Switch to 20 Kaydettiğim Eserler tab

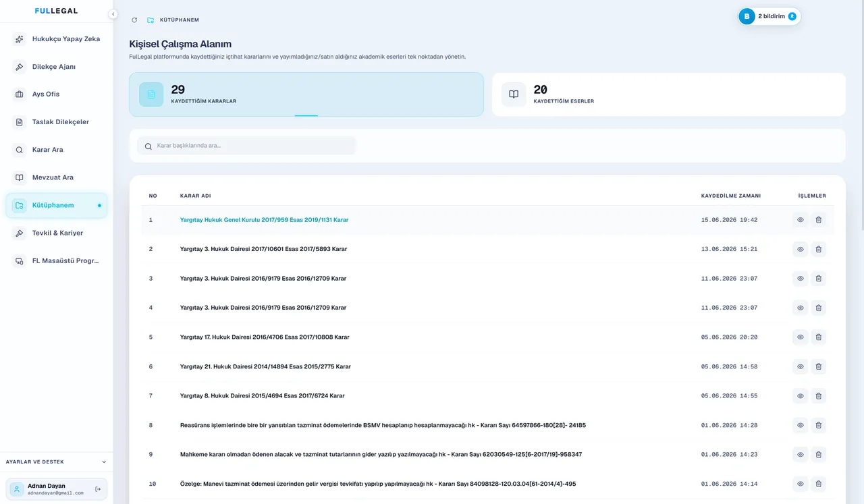coord(669,94)
